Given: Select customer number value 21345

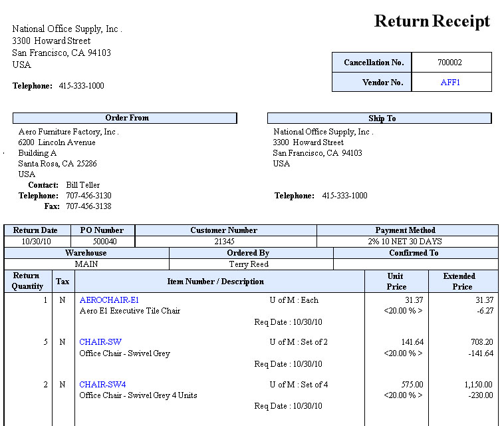Looking at the screenshot, I should coord(224,242).
